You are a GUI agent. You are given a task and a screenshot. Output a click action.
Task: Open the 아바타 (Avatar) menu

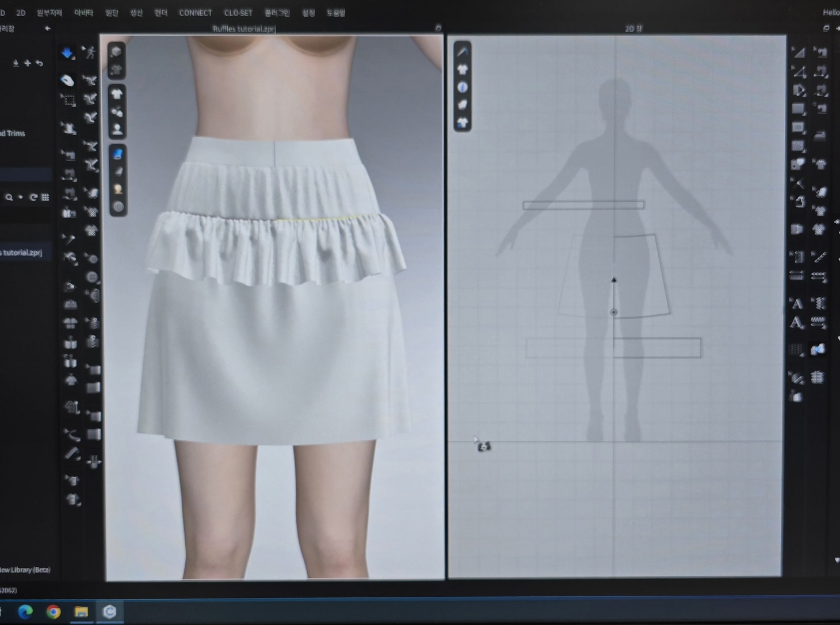(83, 13)
